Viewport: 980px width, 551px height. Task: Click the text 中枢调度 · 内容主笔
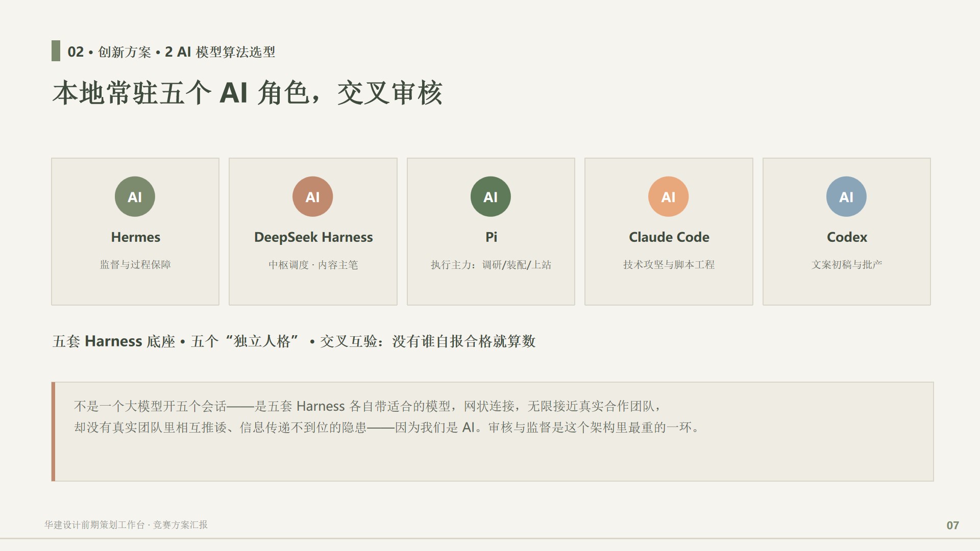[313, 265]
